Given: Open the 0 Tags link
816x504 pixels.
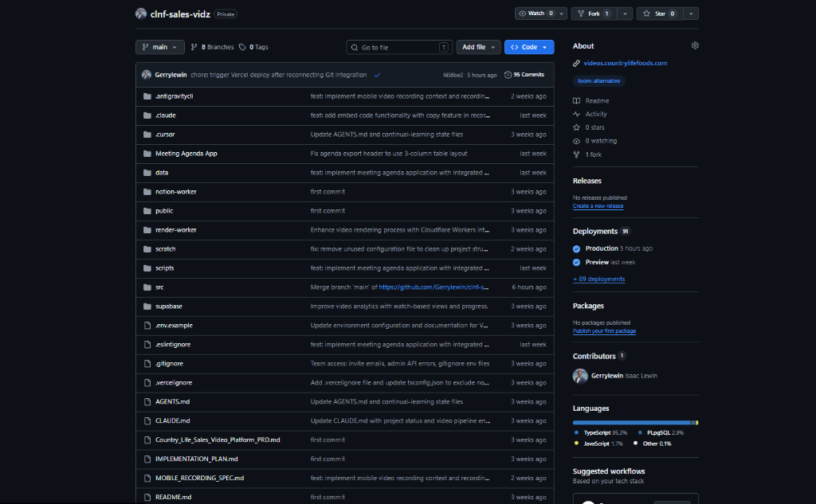Looking at the screenshot, I should pyautogui.click(x=254, y=47).
